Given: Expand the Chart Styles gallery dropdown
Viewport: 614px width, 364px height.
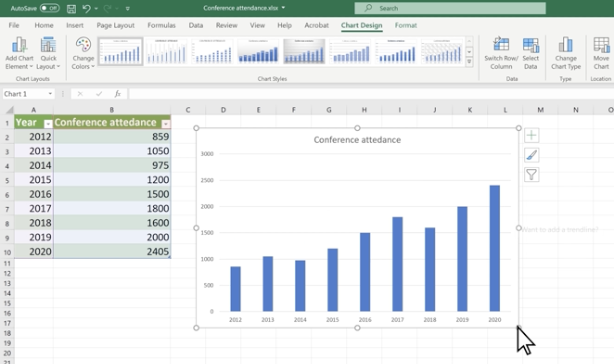Looking at the screenshot, I should pyautogui.click(x=469, y=62).
